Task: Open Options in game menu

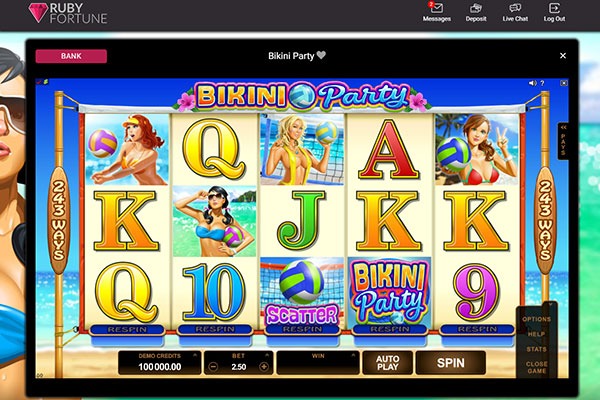Action: (x=536, y=319)
